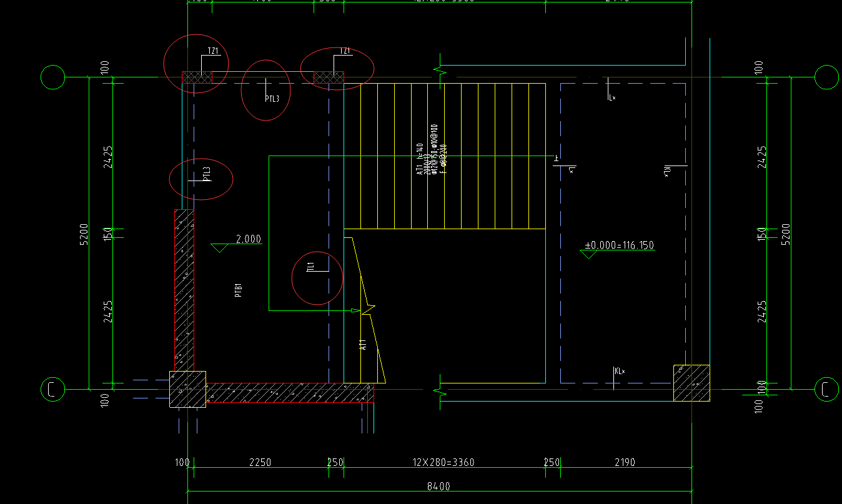This screenshot has height=504, width=842.
Task: Select the upper 2425 dimension on left side
Action: point(109,157)
